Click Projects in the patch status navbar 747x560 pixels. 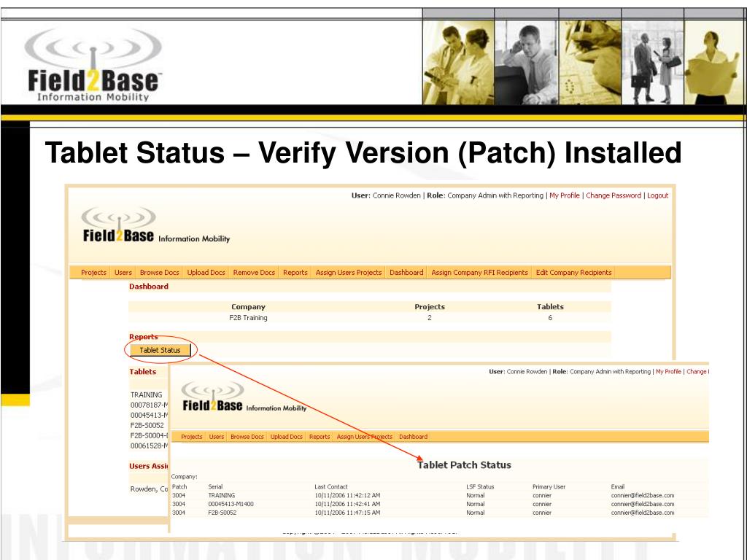192,437
